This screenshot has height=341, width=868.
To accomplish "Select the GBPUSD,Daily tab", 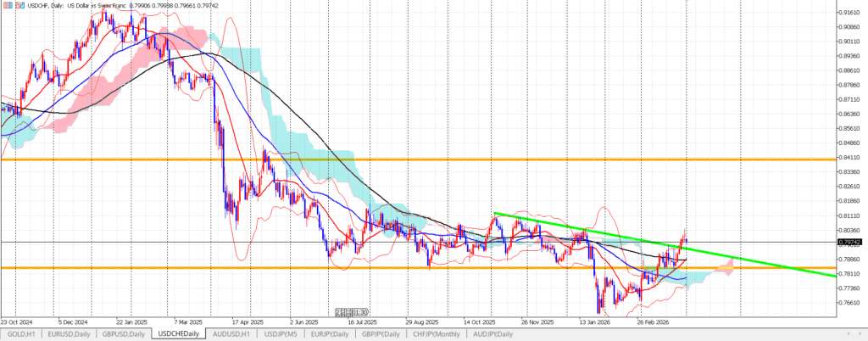I will [x=125, y=334].
